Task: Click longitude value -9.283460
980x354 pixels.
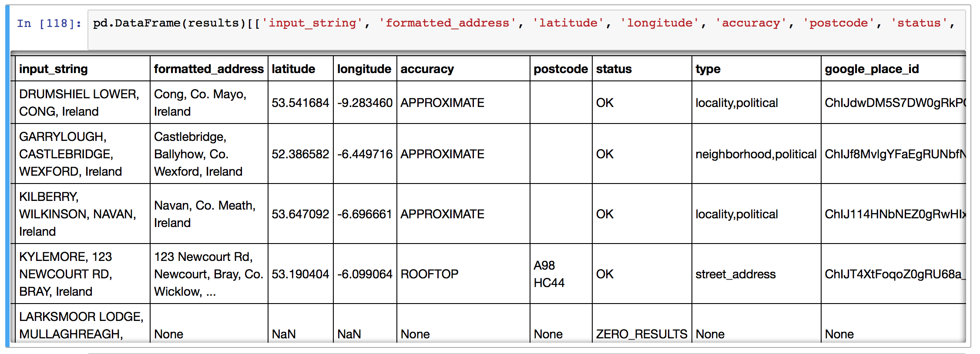Action: (365, 103)
